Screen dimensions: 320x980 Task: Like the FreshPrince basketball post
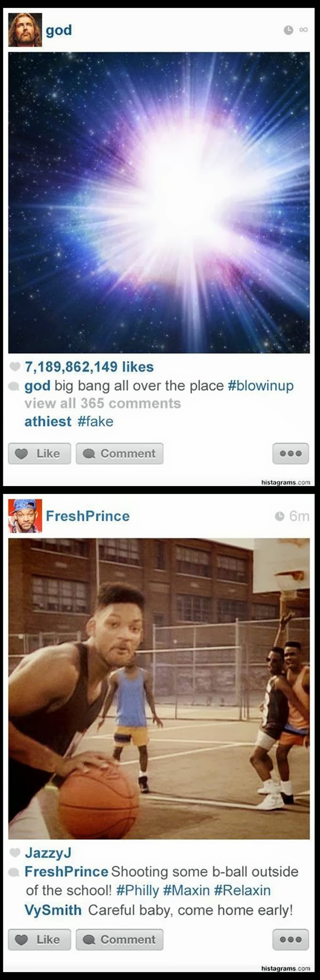[40, 939]
